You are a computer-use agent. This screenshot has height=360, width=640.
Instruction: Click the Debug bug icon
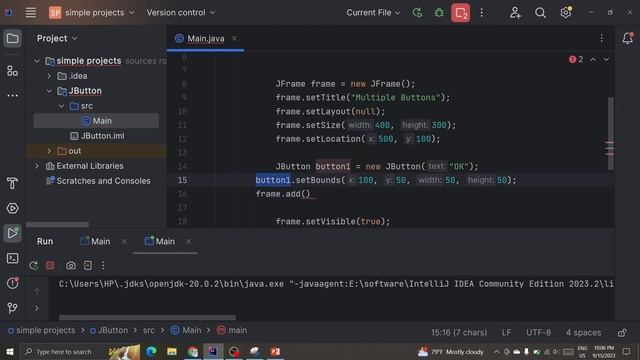[439, 13]
